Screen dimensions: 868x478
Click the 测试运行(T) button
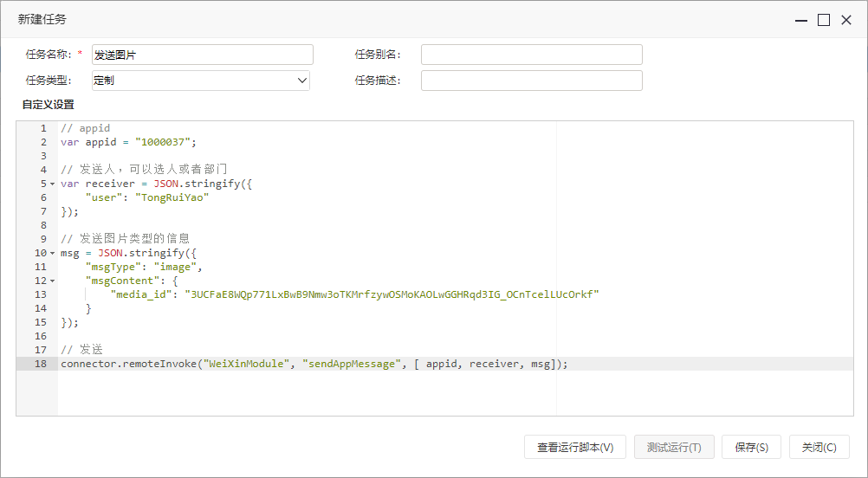point(674,447)
